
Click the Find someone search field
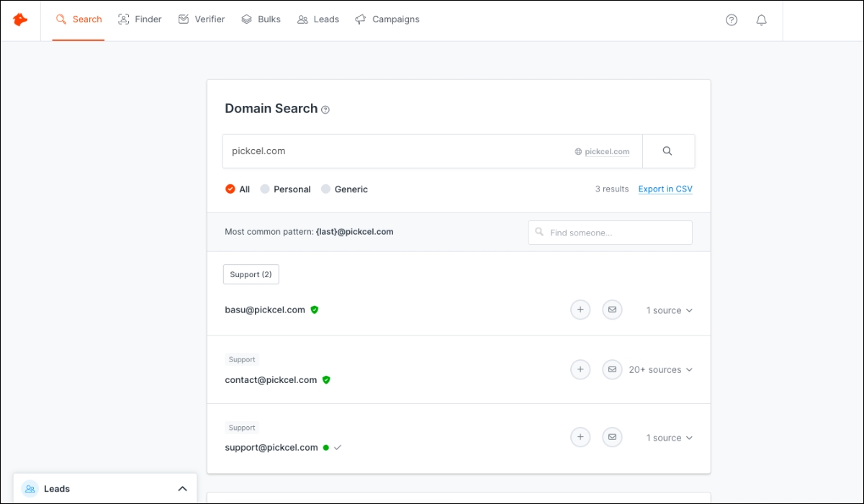click(x=611, y=233)
